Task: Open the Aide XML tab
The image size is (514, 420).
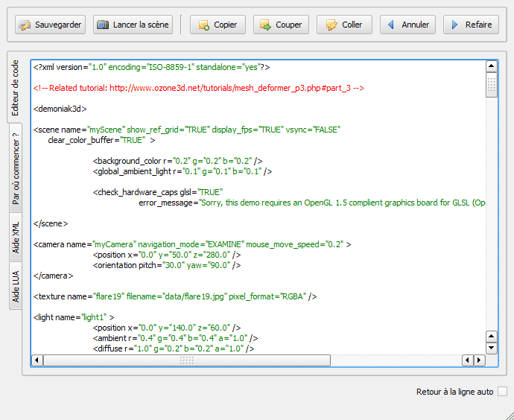Action: (x=16, y=238)
